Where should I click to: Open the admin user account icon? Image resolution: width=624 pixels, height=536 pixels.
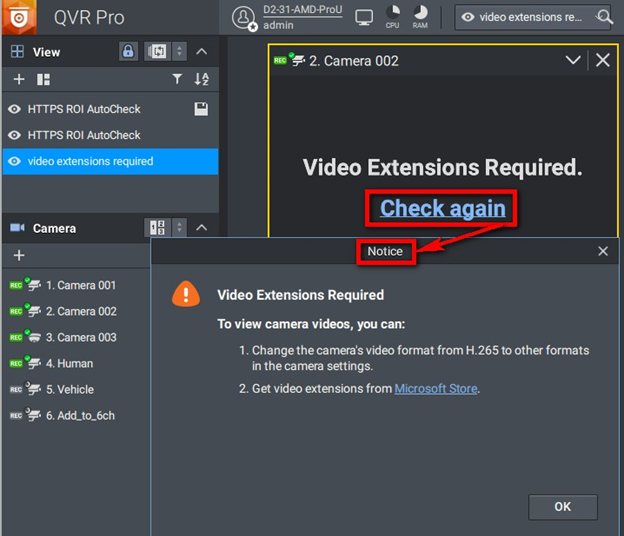point(244,17)
